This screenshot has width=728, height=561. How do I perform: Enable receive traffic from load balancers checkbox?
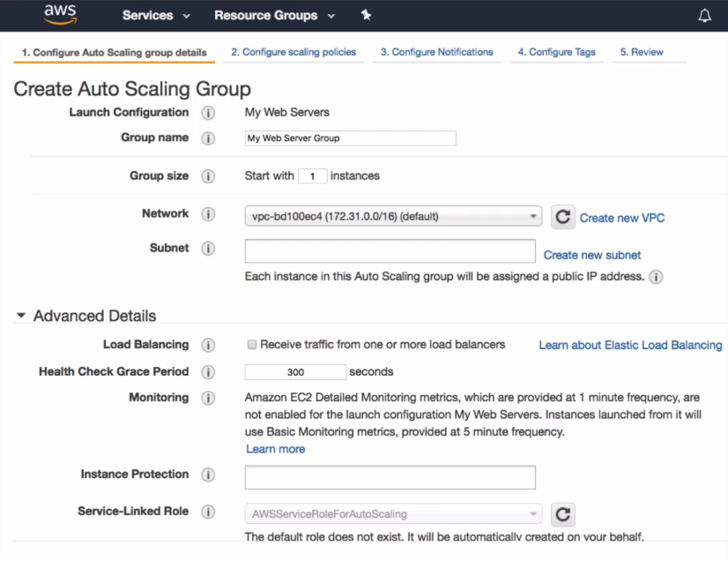click(252, 345)
